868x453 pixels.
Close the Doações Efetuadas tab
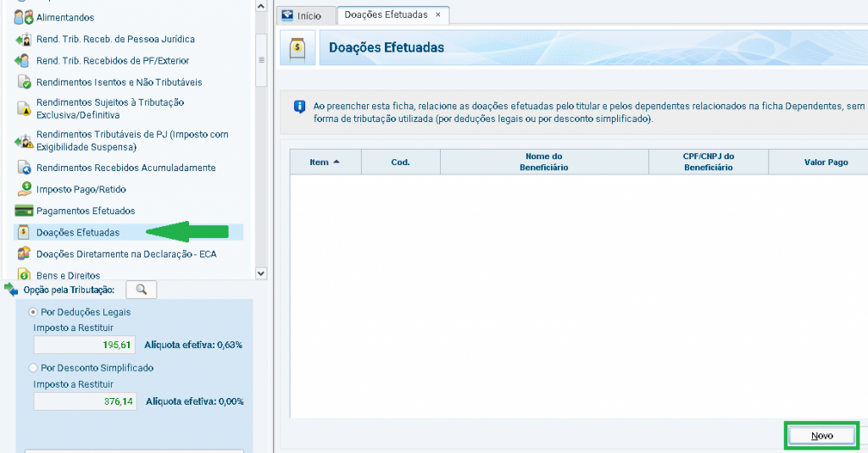(x=437, y=15)
